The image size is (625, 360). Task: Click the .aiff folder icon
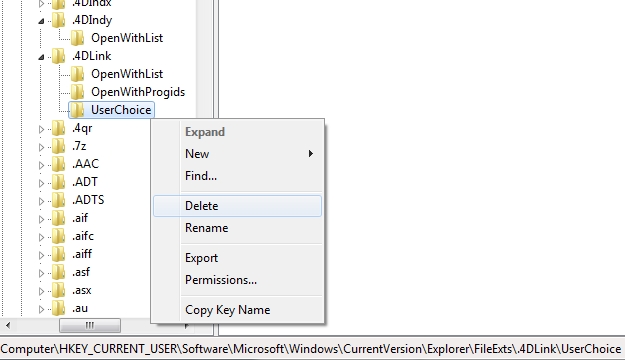tap(59, 254)
